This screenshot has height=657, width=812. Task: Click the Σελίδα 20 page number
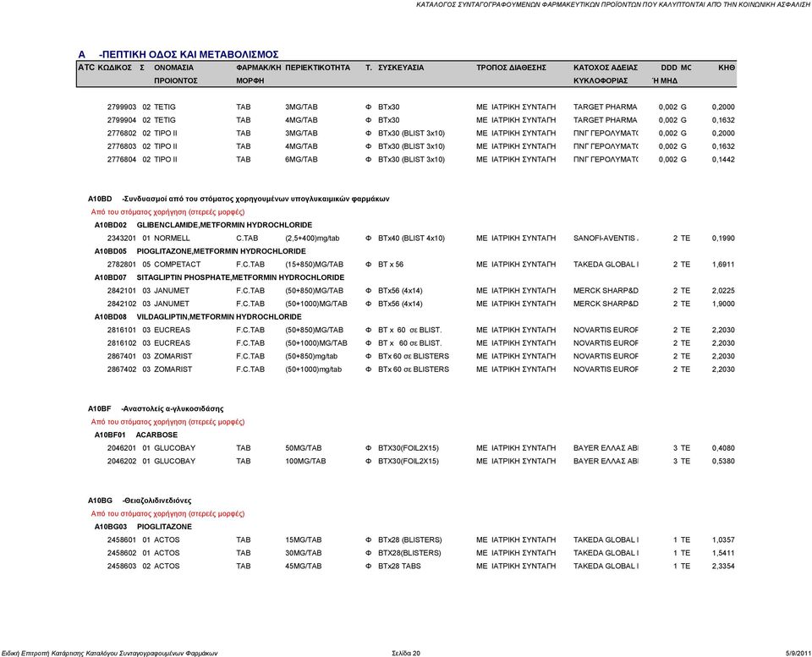(x=406, y=653)
